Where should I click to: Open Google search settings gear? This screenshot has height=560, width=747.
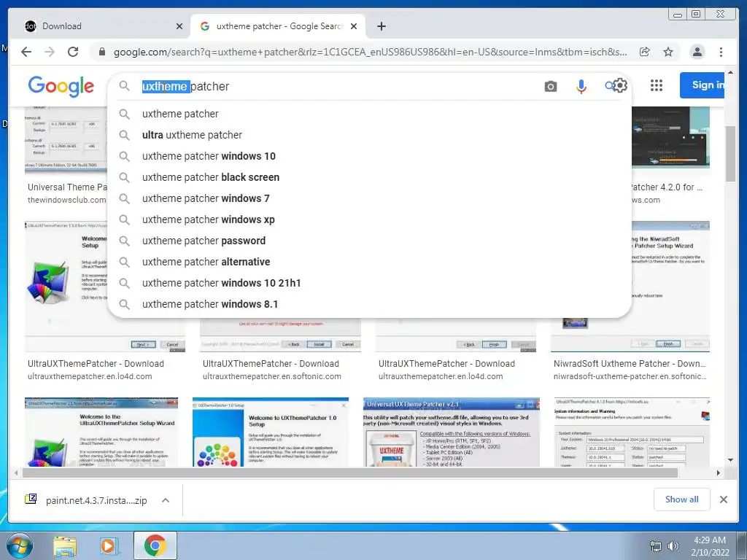(x=620, y=86)
